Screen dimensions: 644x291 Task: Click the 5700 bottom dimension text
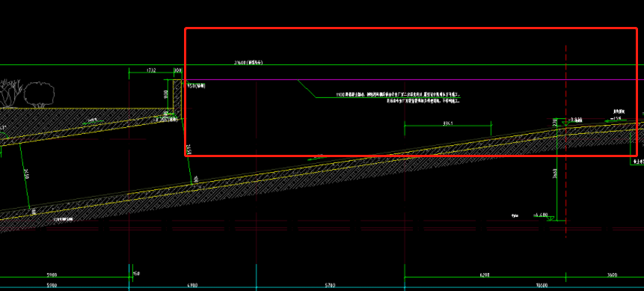(330, 285)
